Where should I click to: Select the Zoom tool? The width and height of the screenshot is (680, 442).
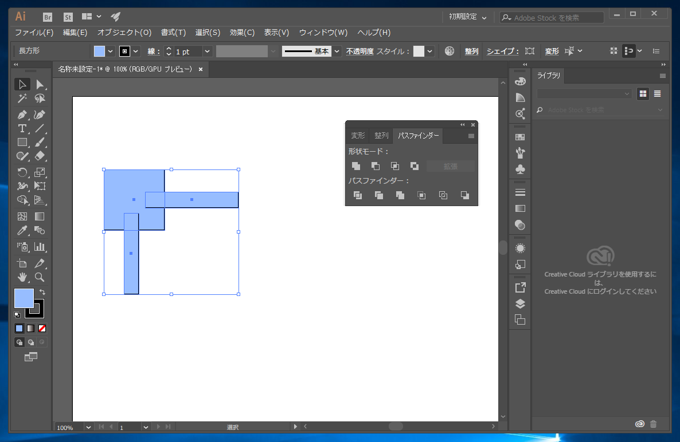tap(39, 277)
